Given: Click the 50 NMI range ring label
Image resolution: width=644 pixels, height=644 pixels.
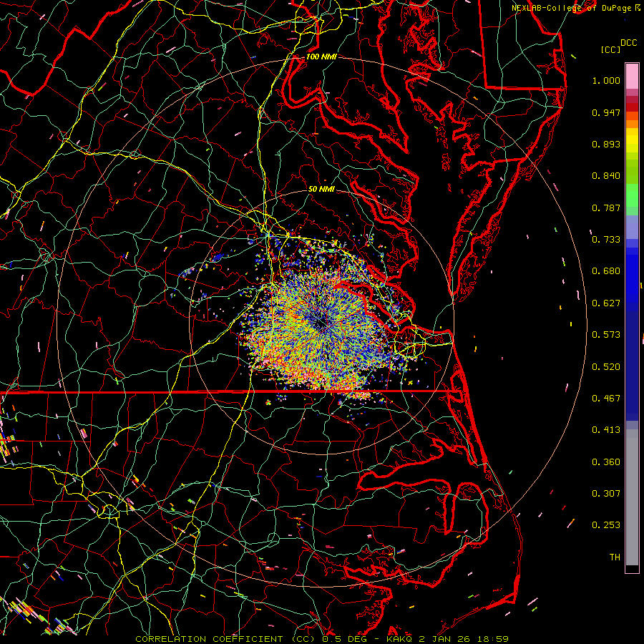Looking at the screenshot, I should click(321, 189).
